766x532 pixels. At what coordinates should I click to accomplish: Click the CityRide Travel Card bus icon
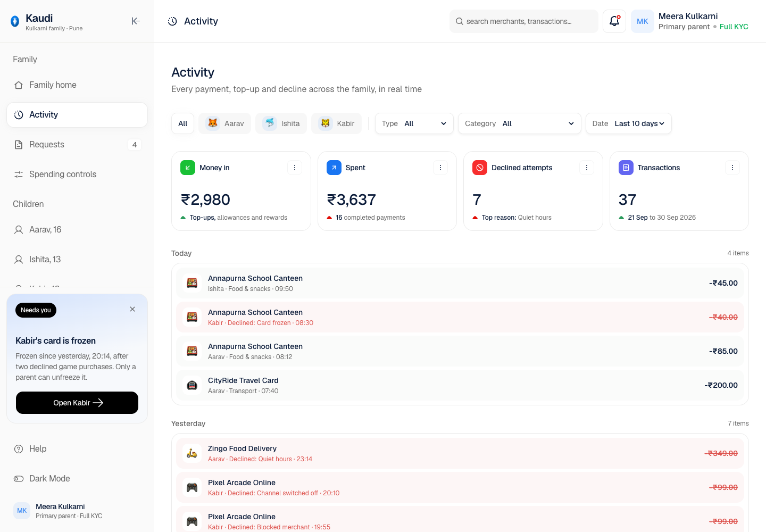click(192, 385)
